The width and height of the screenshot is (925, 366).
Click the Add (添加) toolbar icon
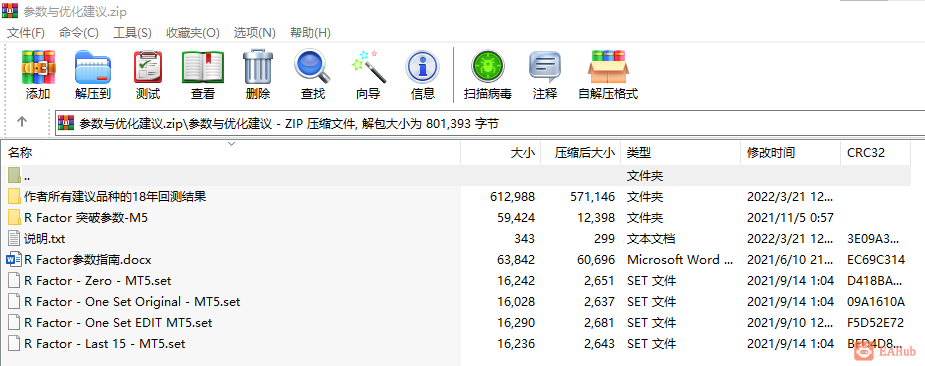(x=38, y=67)
